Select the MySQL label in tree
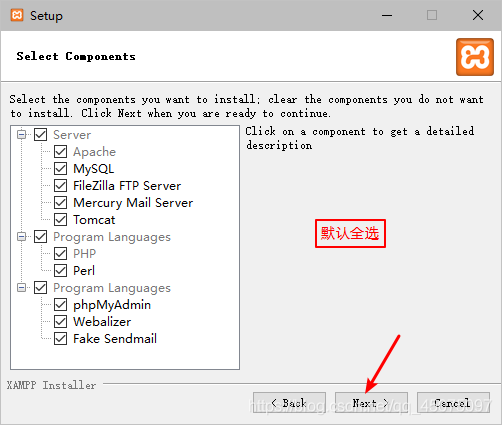 pyautogui.click(x=94, y=169)
